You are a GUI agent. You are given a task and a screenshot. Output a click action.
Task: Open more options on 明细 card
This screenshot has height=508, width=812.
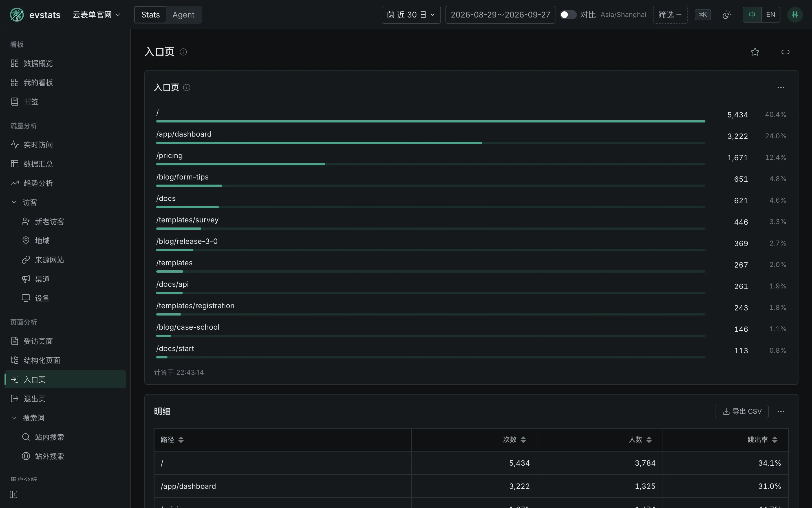point(781,411)
